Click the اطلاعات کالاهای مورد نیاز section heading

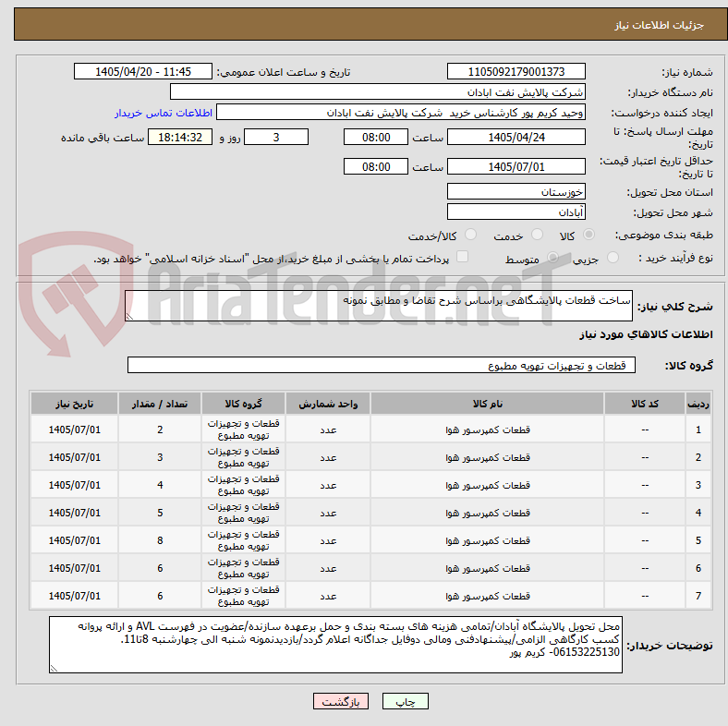tap(646, 334)
